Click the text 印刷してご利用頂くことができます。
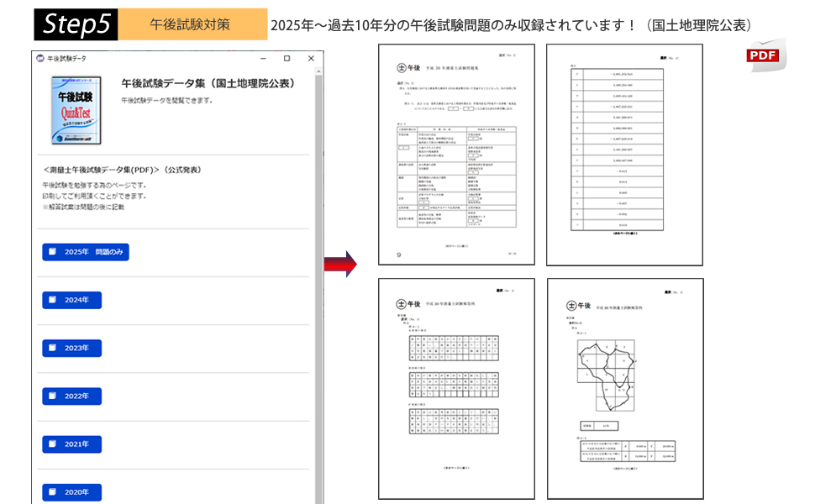The height and width of the screenshot is (504, 815). 95,196
